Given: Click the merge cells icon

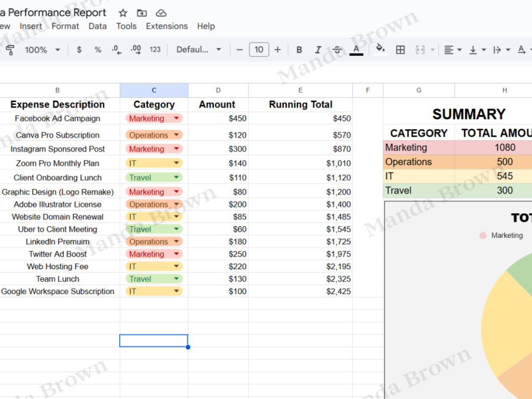Looking at the screenshot, I should click(420, 50).
